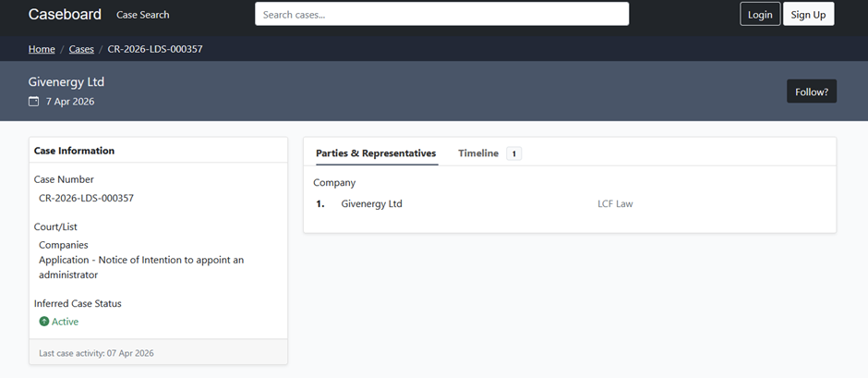The width and height of the screenshot is (868, 378).
Task: Open the Case Search navigation link
Action: (143, 15)
